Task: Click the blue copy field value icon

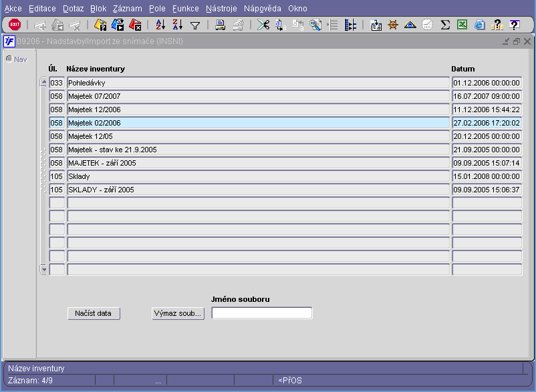Action: pos(281,25)
